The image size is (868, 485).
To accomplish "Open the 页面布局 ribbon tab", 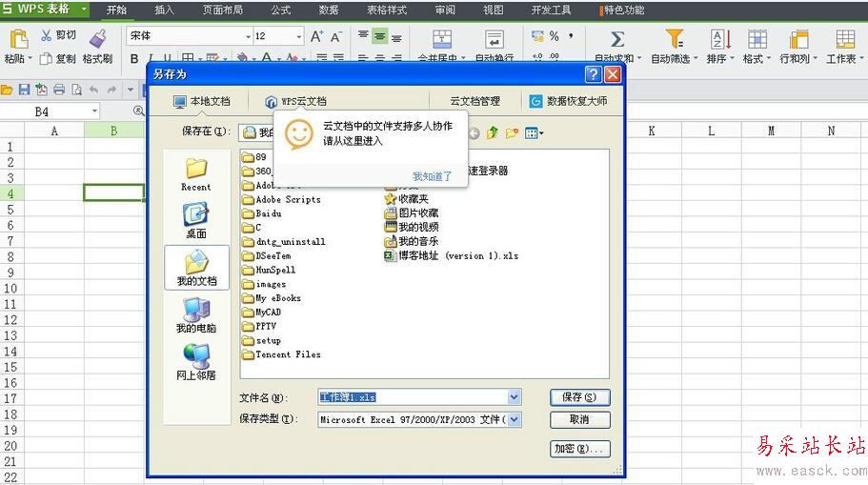I will (223, 10).
